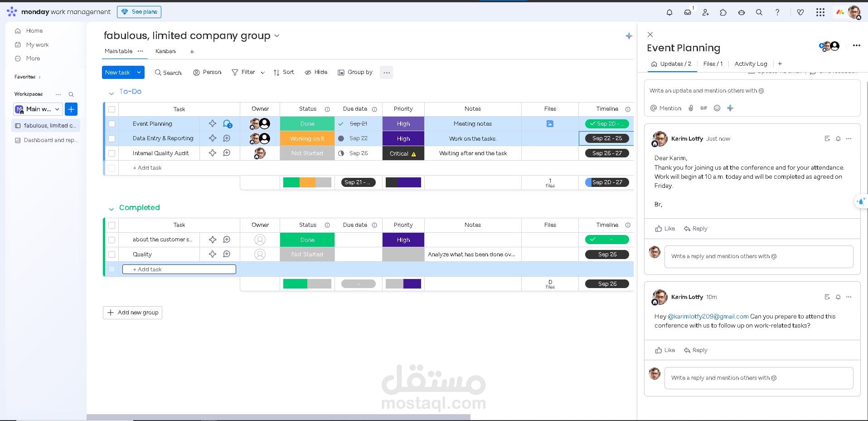Screen dimensions: 868x421
Task: Click Like on the 10m update
Action: (x=665, y=350)
